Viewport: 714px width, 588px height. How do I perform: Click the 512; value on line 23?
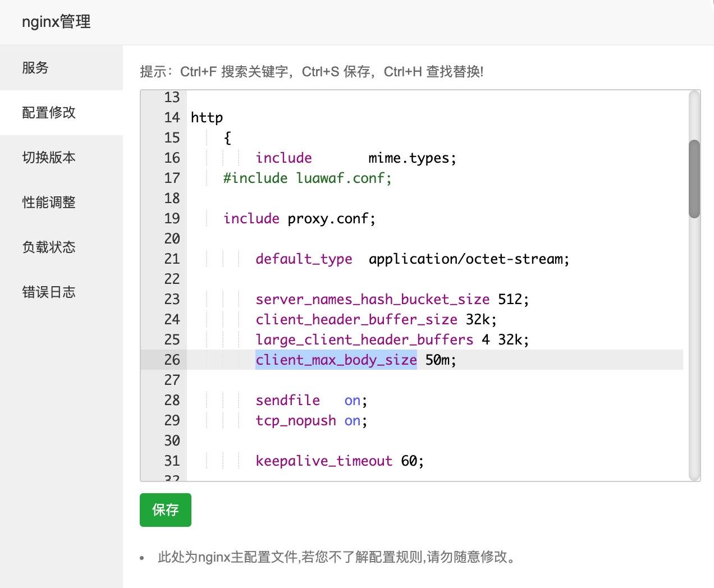point(514,300)
